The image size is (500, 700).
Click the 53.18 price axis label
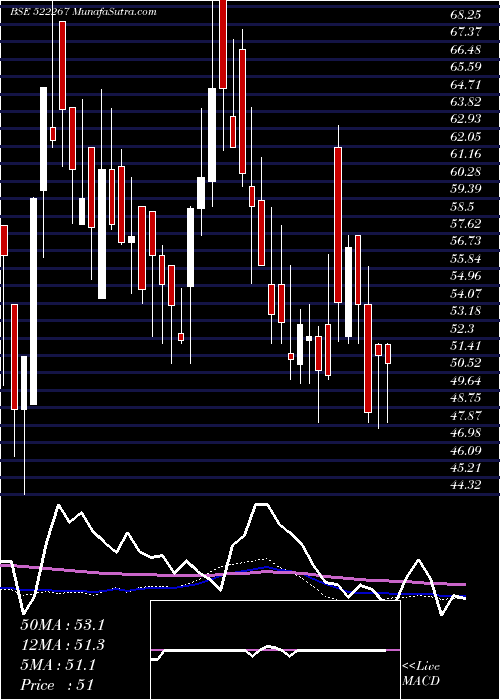click(466, 311)
